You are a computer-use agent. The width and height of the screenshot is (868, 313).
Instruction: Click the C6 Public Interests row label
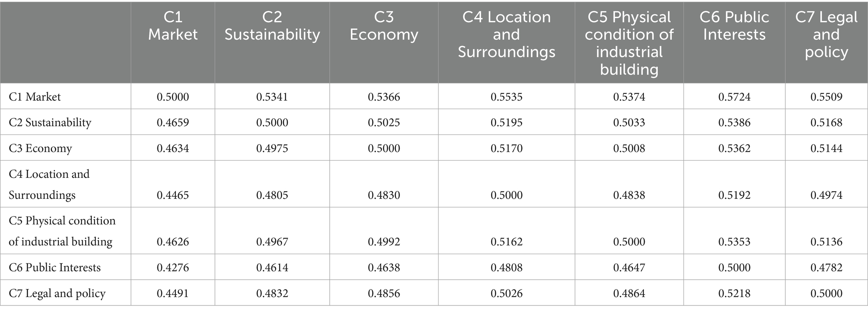click(55, 268)
